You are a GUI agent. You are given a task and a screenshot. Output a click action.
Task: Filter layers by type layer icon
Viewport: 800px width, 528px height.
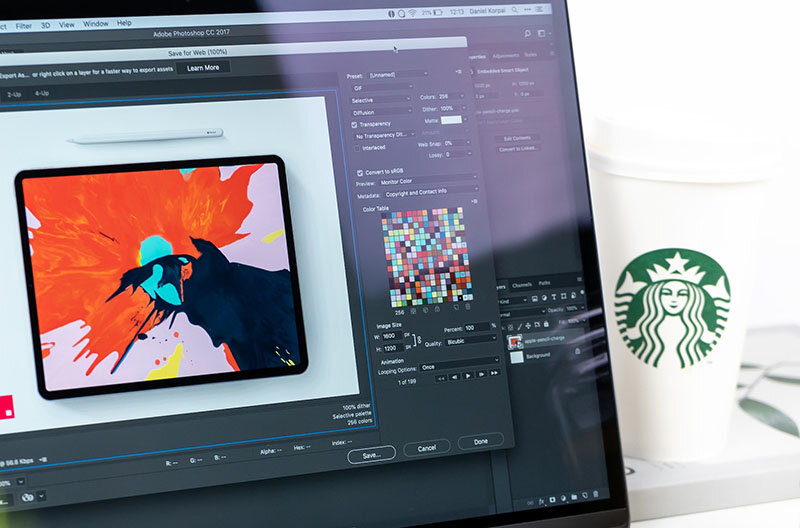pyautogui.click(x=554, y=296)
